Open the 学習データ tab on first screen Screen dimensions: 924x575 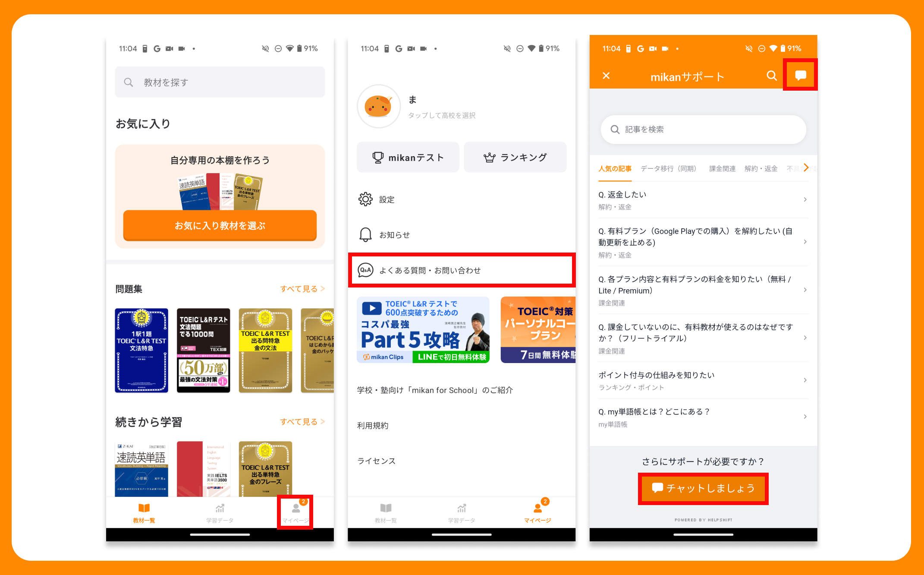(220, 512)
